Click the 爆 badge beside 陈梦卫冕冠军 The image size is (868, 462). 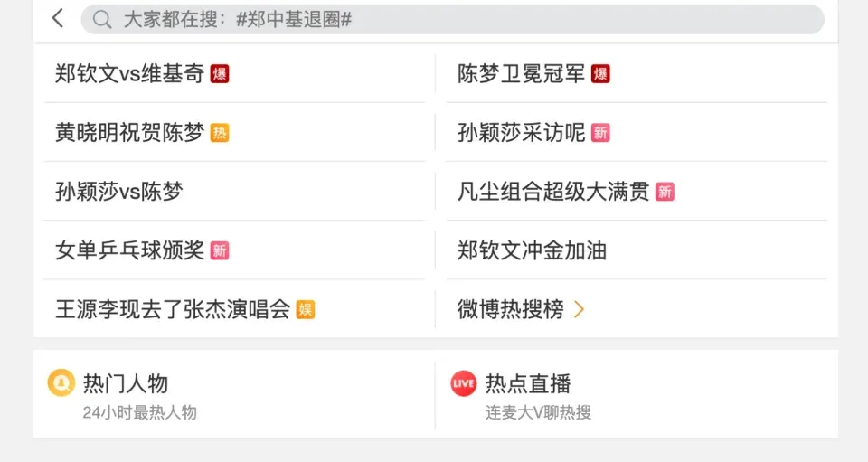[600, 74]
